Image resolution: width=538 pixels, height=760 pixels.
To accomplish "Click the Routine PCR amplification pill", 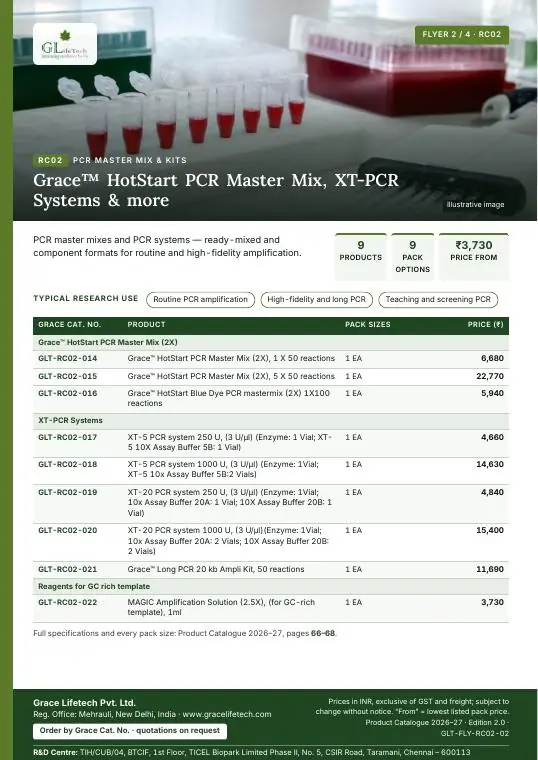I will tap(200, 300).
